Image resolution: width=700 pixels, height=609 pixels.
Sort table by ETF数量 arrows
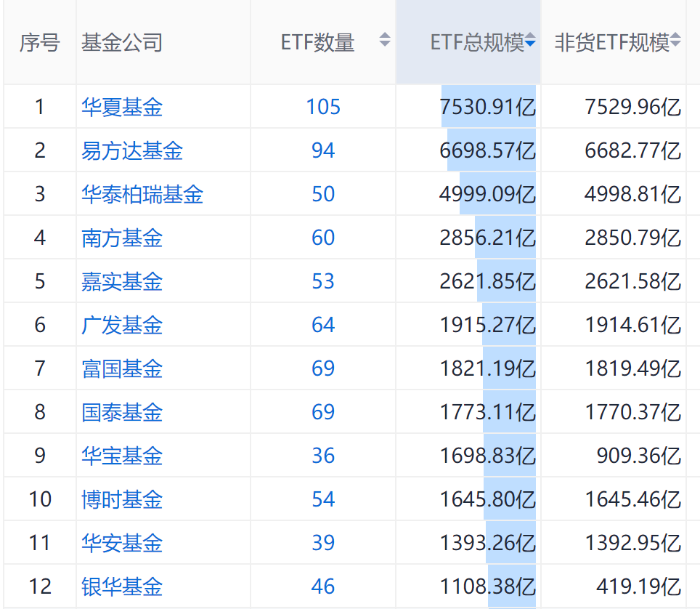click(385, 40)
